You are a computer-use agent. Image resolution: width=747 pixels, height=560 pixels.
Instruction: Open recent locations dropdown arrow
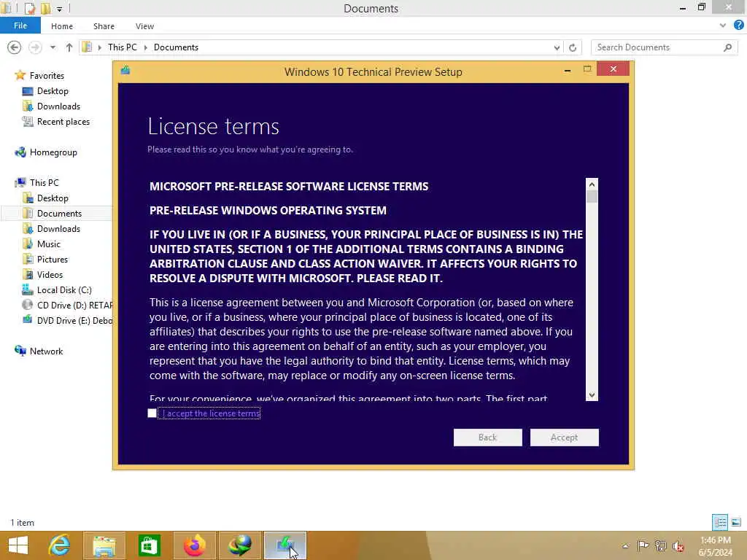53,47
